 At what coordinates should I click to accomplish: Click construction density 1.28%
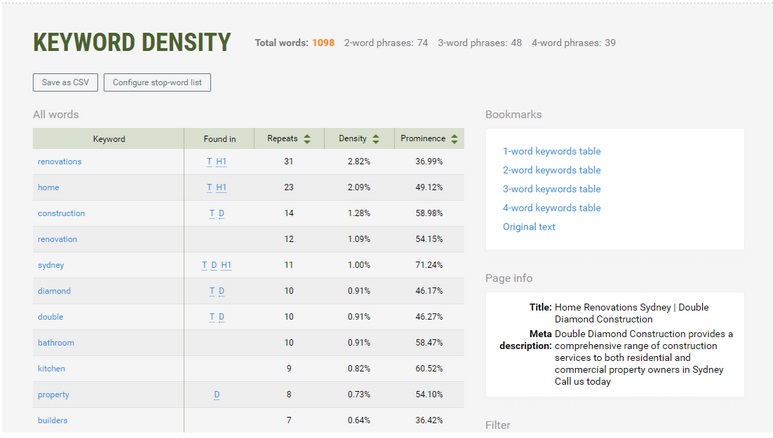[x=359, y=213]
